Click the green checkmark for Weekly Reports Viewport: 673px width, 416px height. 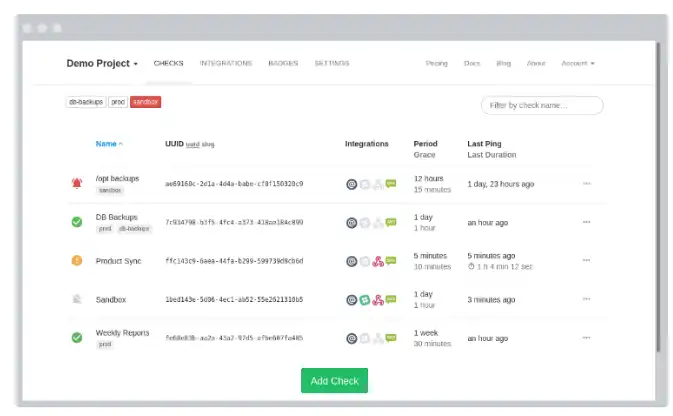(x=77, y=338)
